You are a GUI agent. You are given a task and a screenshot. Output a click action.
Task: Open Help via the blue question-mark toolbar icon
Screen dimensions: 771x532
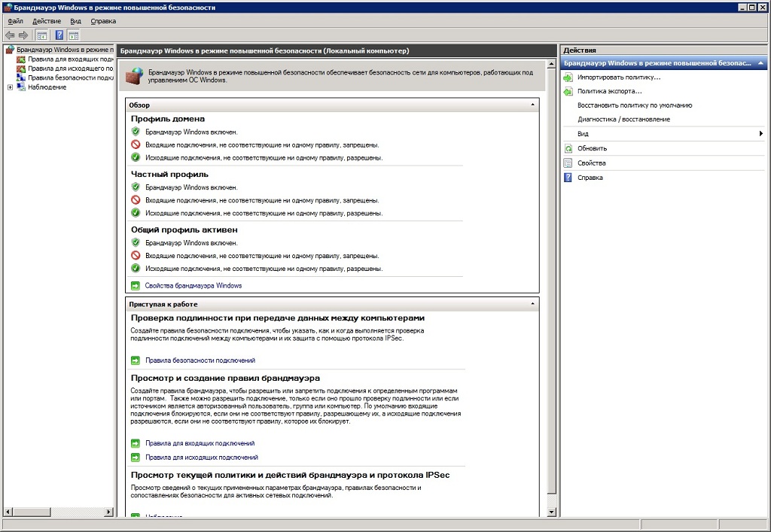point(59,35)
